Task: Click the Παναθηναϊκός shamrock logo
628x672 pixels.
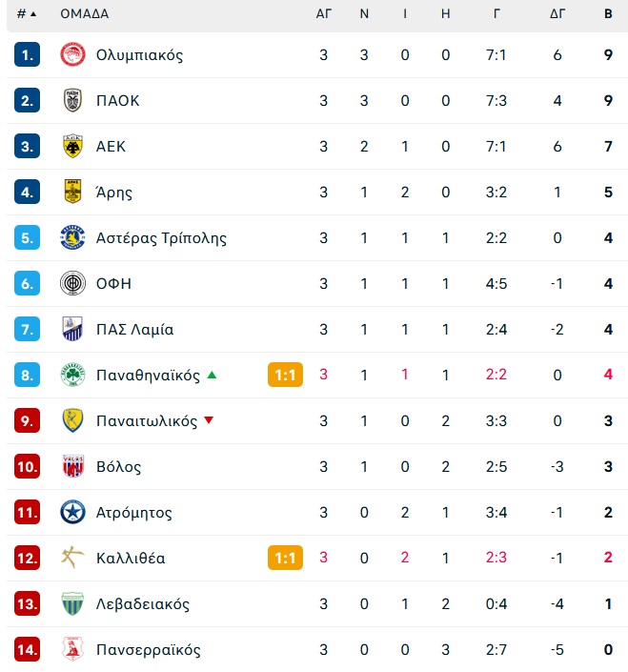Action: tap(72, 375)
